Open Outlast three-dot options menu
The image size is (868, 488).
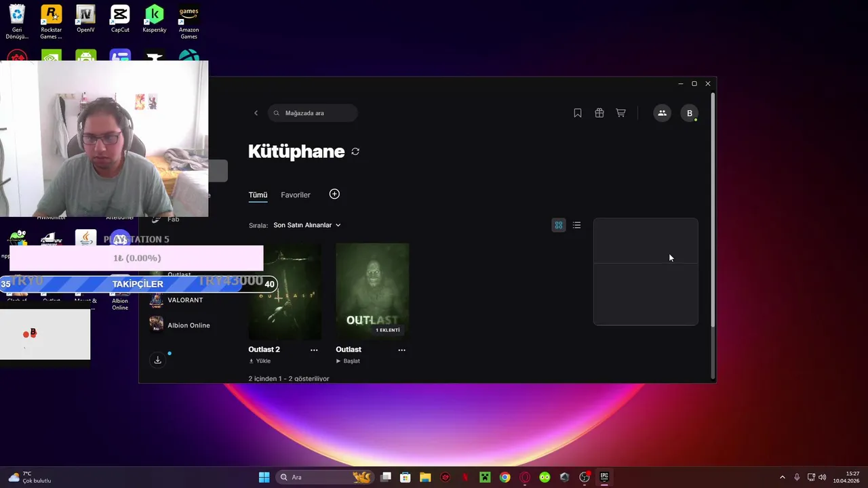pyautogui.click(x=401, y=350)
